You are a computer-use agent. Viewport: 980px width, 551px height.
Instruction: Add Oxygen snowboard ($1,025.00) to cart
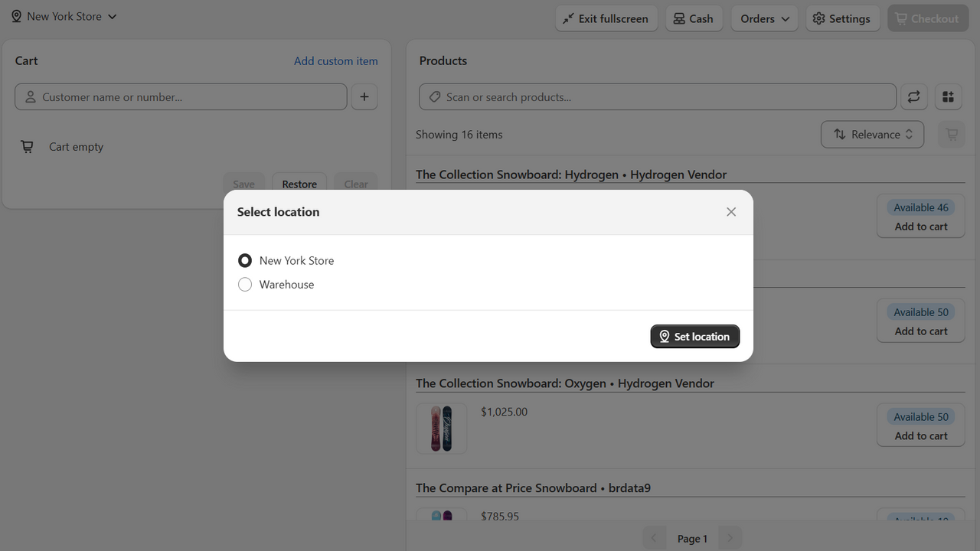921,436
